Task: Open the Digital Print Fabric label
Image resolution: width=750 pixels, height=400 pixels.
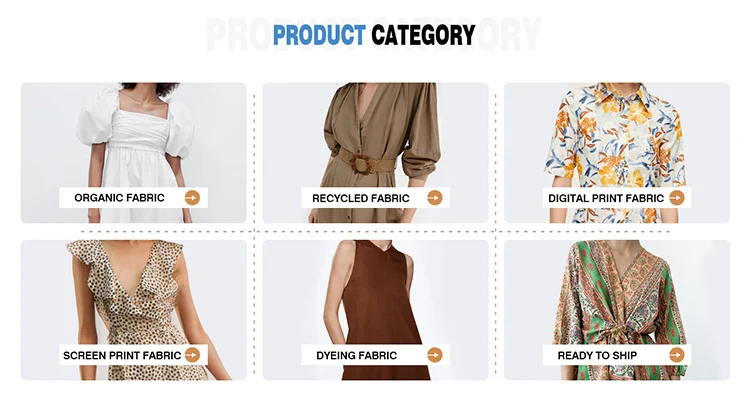Action: [x=606, y=198]
